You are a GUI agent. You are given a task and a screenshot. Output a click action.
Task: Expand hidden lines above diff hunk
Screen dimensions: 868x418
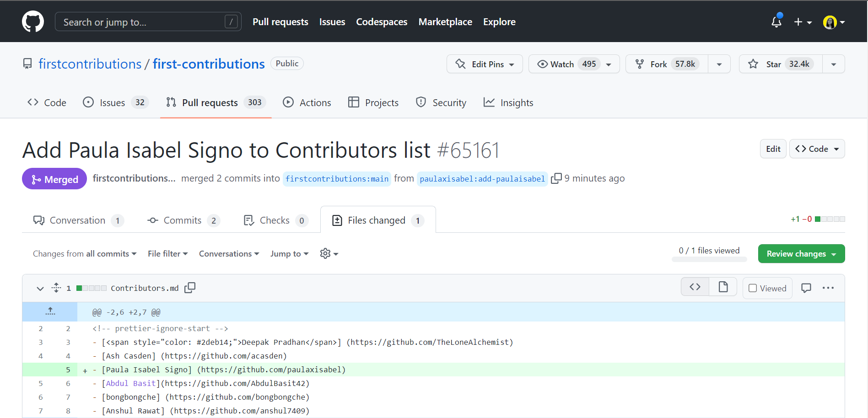[x=50, y=312]
